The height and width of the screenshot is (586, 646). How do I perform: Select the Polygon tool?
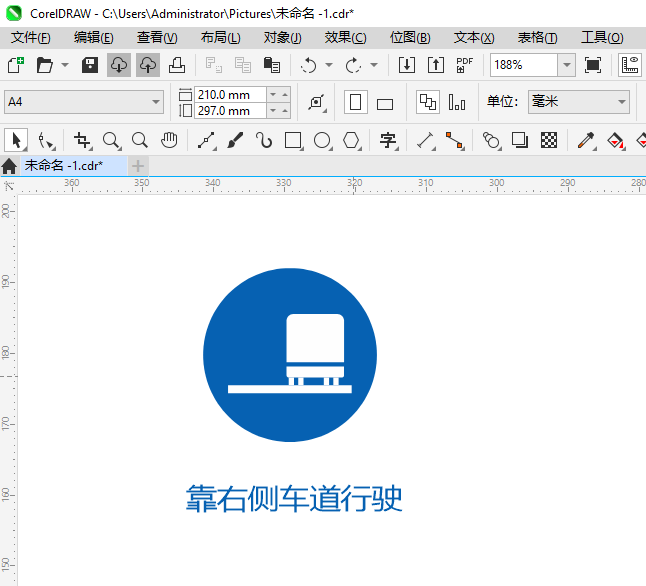pos(352,141)
